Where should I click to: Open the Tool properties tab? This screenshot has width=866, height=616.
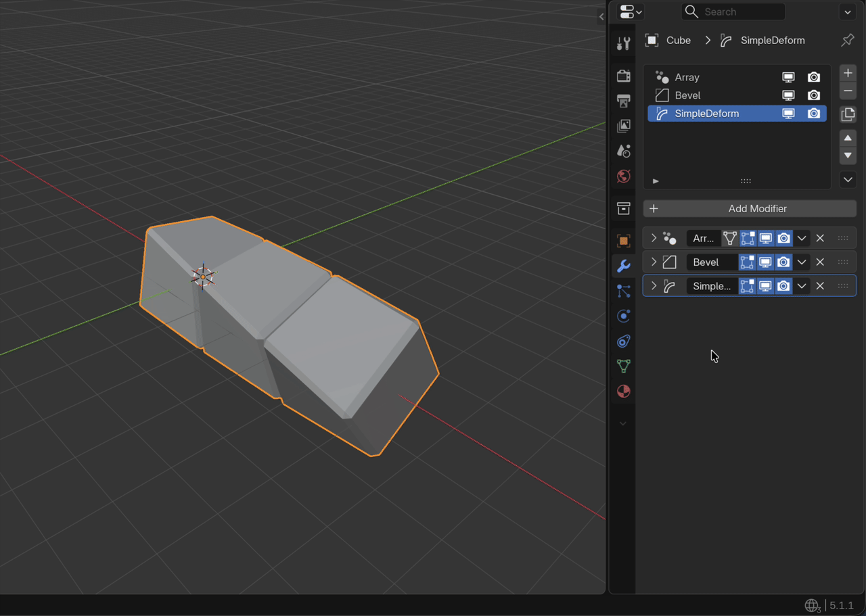(x=623, y=44)
